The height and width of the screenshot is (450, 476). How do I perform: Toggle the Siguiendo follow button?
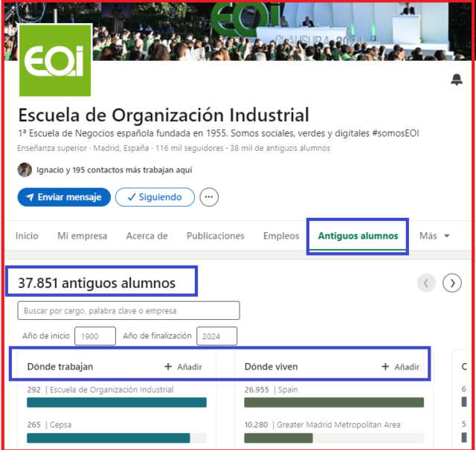coord(155,197)
